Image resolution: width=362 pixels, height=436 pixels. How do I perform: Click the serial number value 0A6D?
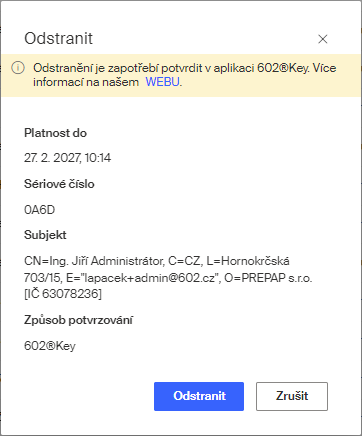coord(40,210)
